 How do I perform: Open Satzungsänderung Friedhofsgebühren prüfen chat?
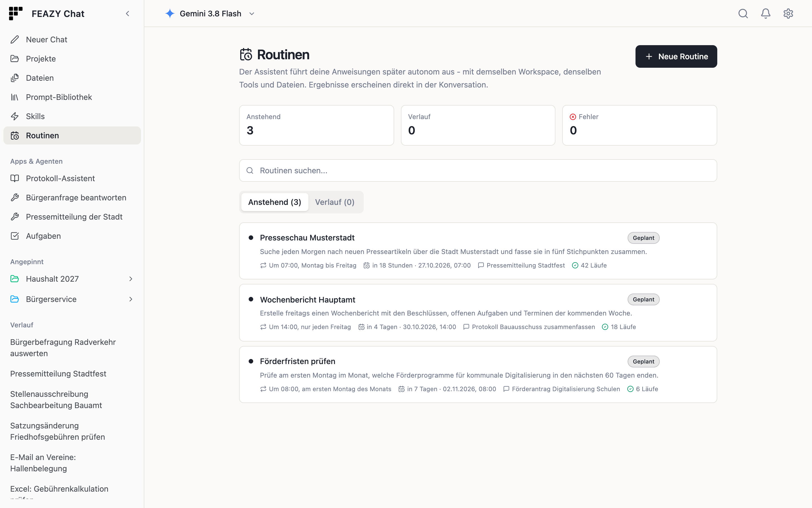point(58,431)
